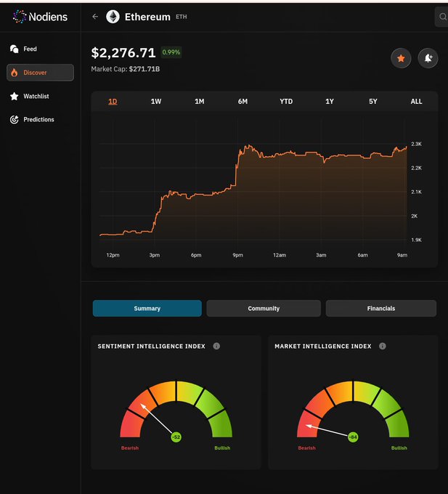The image size is (448, 494).
Task: Click the ETH ticker label
Action: pyautogui.click(x=182, y=17)
